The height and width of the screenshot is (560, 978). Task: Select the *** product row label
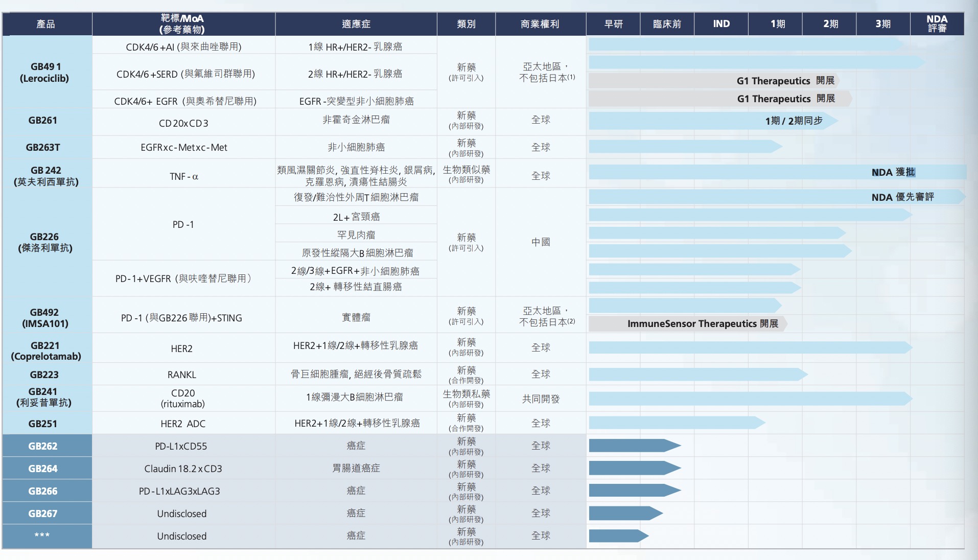click(x=47, y=536)
